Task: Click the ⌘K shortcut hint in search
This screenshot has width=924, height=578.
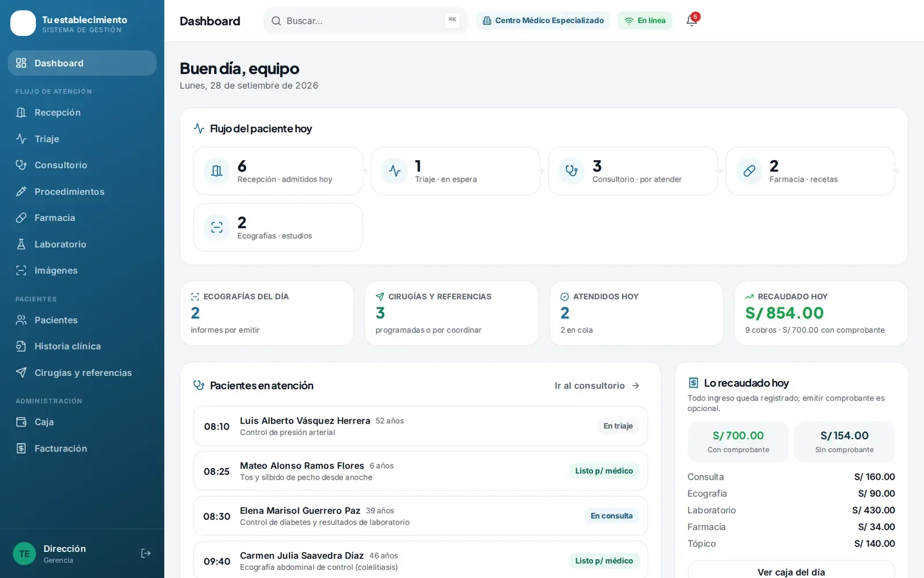Action: tap(452, 20)
